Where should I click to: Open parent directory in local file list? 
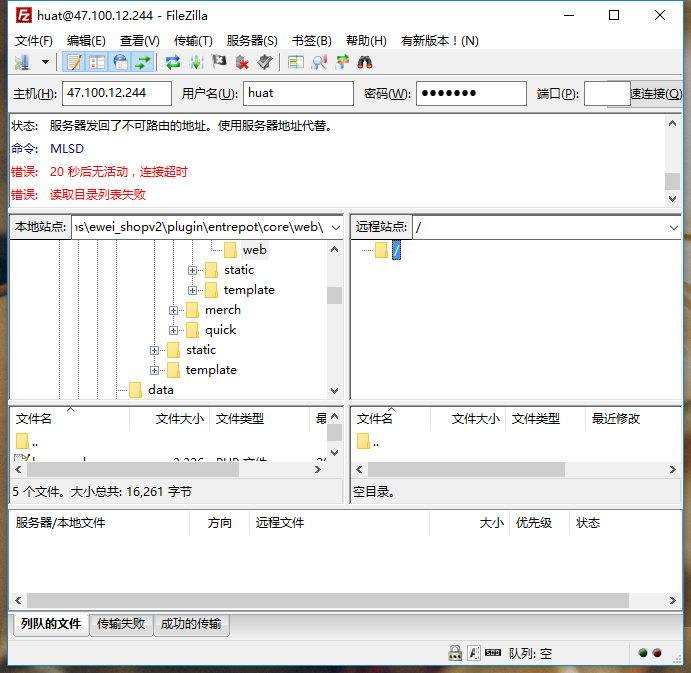click(x=27, y=442)
